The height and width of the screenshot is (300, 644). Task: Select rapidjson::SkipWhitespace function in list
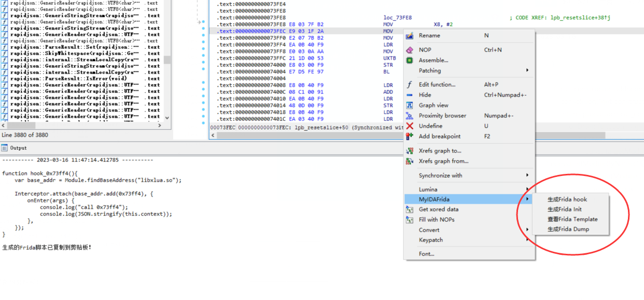coord(74,53)
